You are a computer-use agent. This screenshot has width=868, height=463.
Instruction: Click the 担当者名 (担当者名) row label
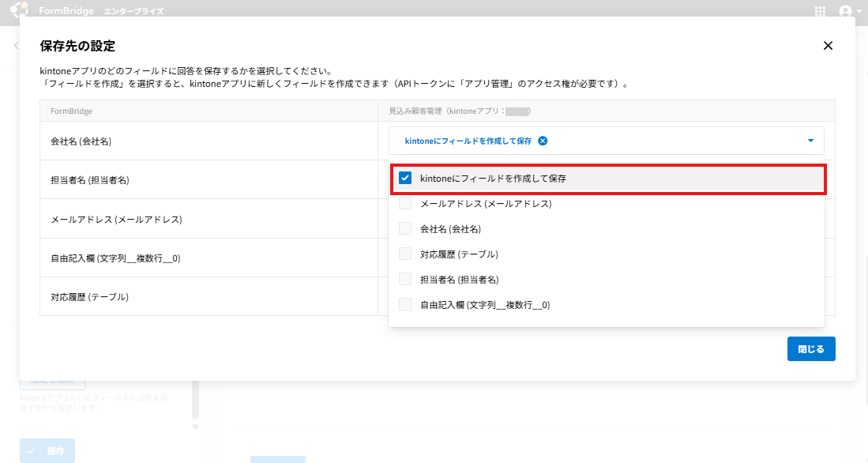coord(90,180)
